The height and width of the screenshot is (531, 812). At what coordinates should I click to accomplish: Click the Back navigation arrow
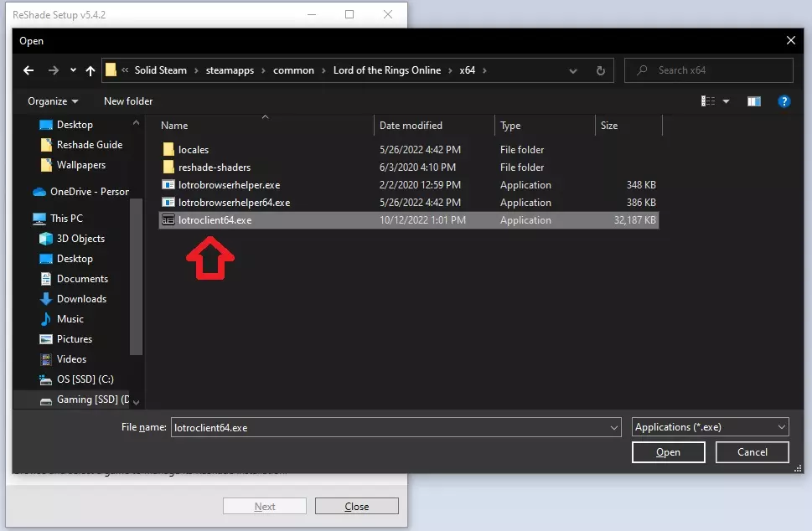(x=28, y=70)
